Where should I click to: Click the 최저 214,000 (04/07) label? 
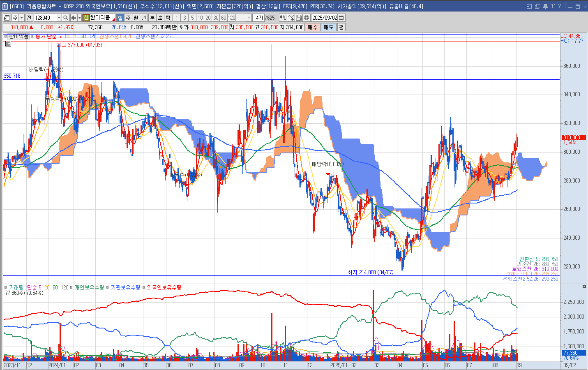pyautogui.click(x=371, y=272)
